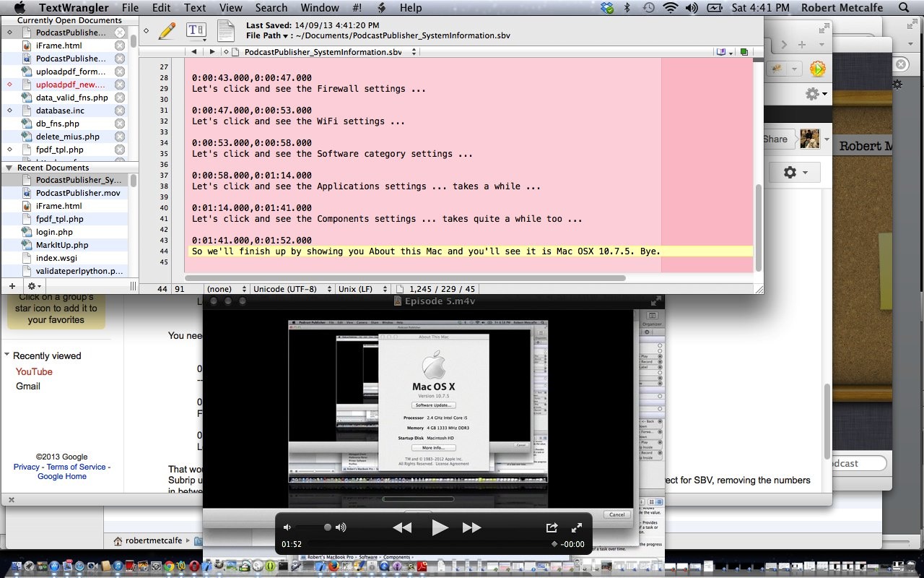
Task: Click the Dropbox menu bar icon
Action: 607,8
